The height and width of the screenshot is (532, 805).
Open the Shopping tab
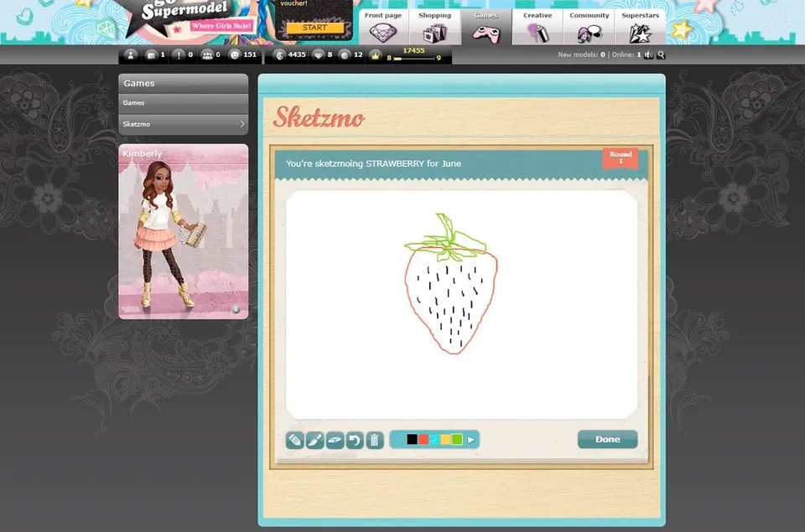(435, 27)
